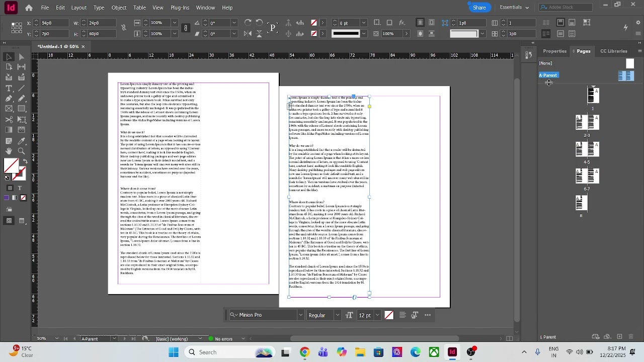Swap fill and stroke colors
The height and width of the screenshot is (362, 644).
[x=25, y=162]
